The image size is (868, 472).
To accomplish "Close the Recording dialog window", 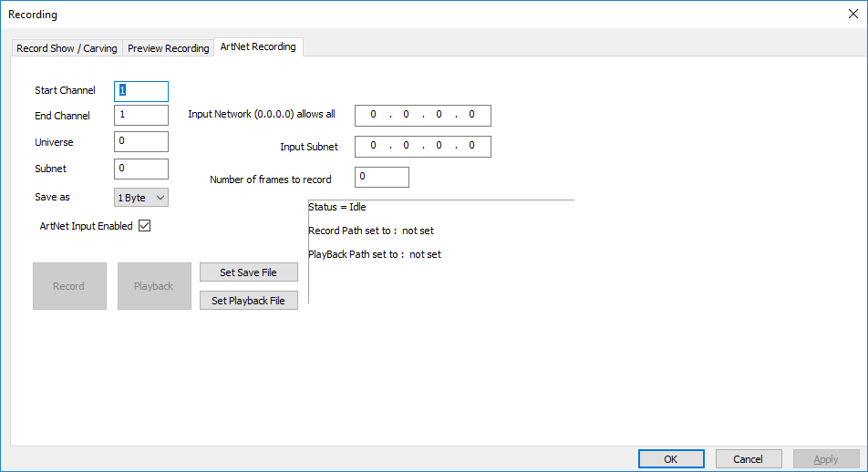I will 853,14.
